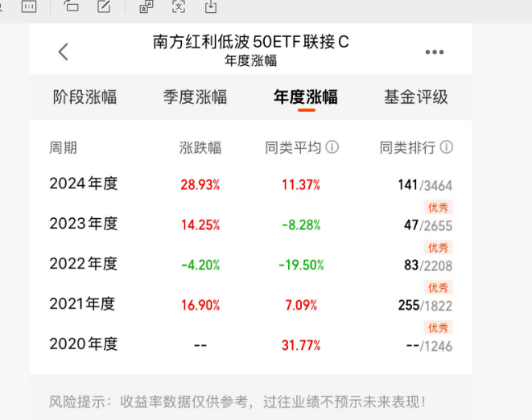Click 优秀 badge under 47/2655
Viewport: 532px width, 420px height.
[x=438, y=247]
